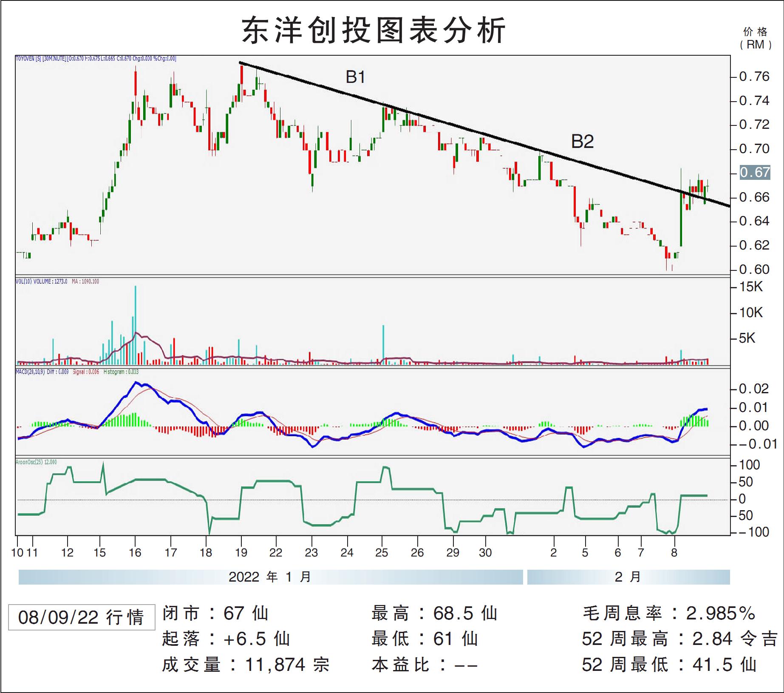
Task: Select date axis label 23
Action: click(311, 553)
